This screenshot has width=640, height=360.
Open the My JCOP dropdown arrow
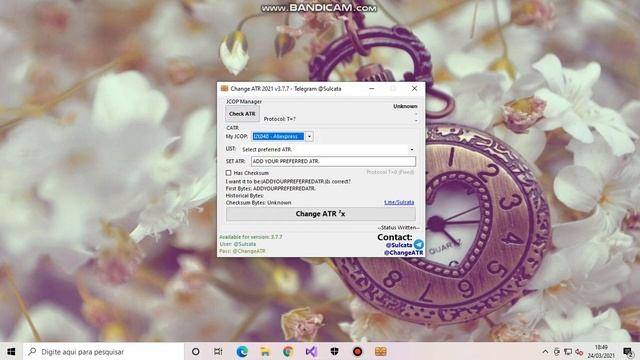(309, 136)
